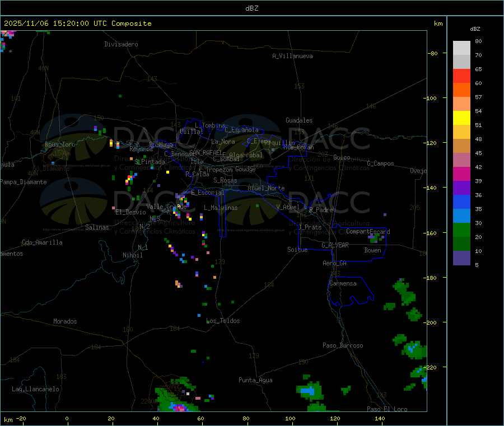
Task: Click the 'Carmensa' label
Action: coord(343,283)
